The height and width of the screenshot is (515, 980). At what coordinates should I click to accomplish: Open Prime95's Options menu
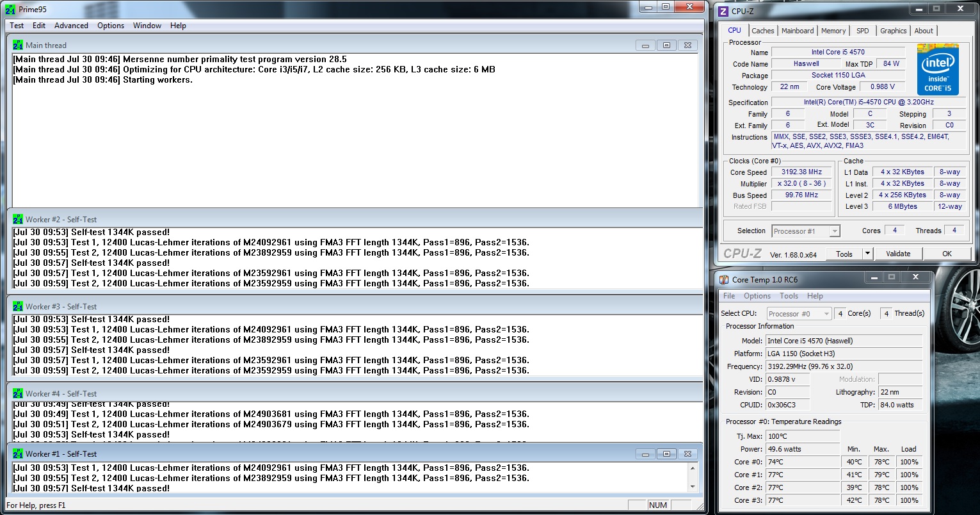(x=111, y=26)
